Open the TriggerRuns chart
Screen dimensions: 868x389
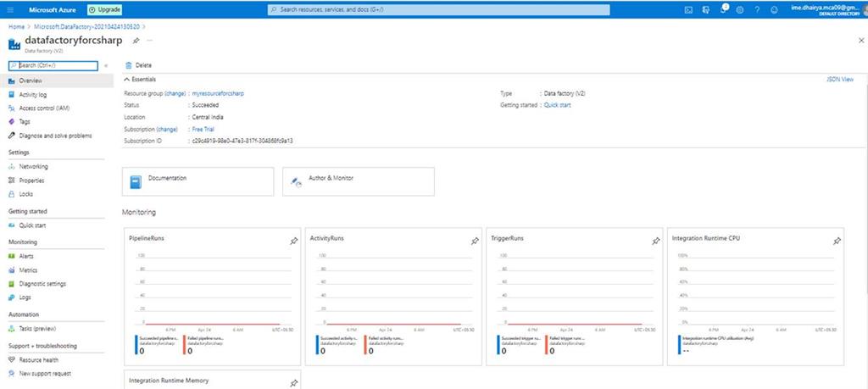click(574, 297)
